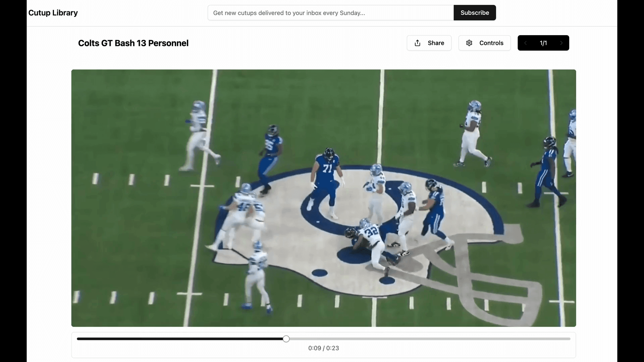The width and height of the screenshot is (644, 362).
Task: Go to previous cutup arrow
Action: (526, 43)
